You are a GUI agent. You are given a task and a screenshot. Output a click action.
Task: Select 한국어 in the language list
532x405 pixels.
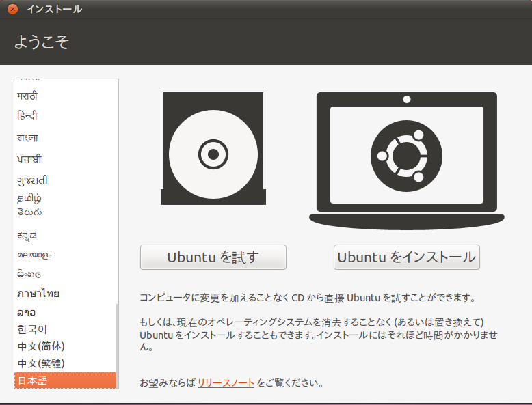65,329
